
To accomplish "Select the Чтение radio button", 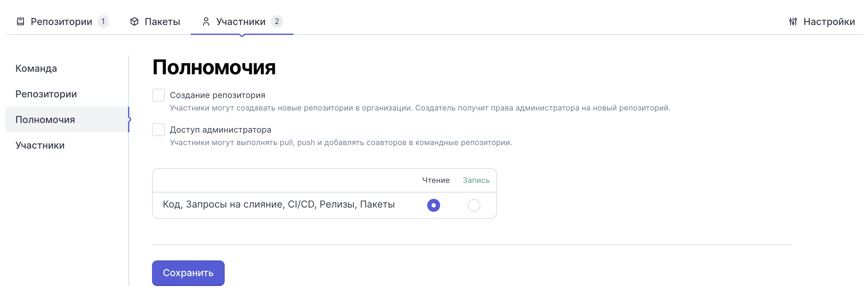I will click(433, 205).
